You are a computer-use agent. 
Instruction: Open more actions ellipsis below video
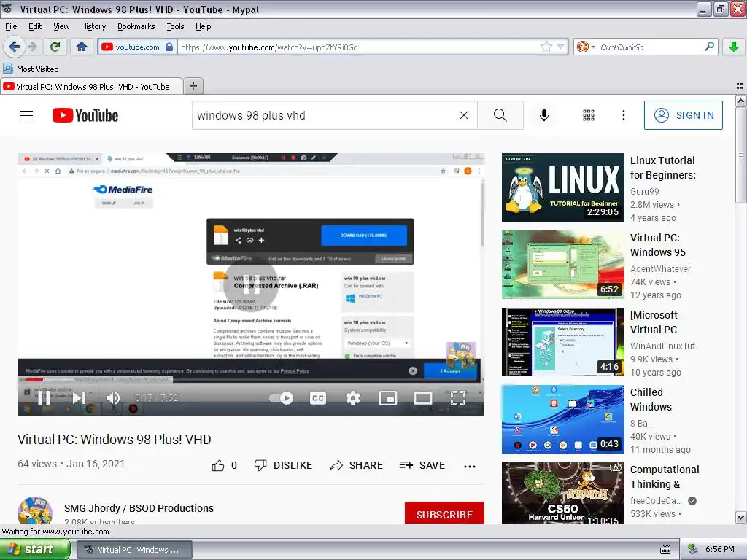click(470, 466)
